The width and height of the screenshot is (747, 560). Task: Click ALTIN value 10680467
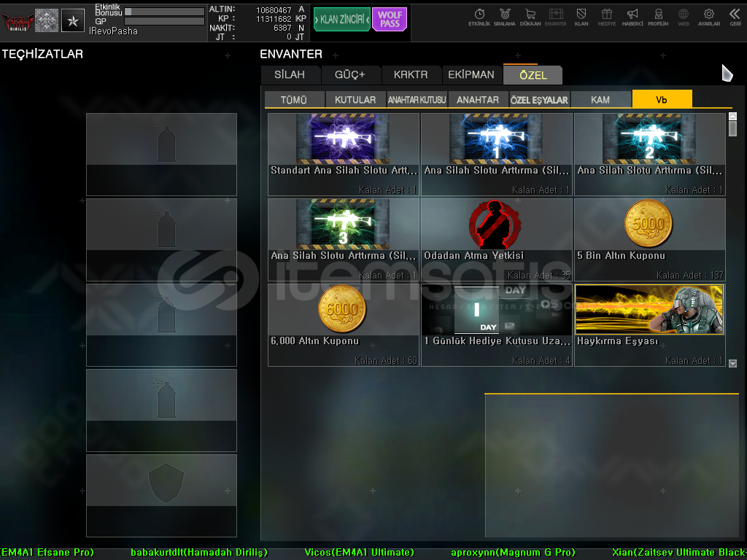click(274, 10)
